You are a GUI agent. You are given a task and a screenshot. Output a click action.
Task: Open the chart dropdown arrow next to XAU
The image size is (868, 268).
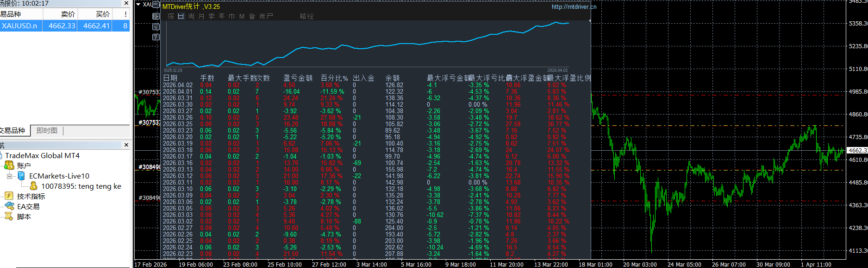pos(138,4)
